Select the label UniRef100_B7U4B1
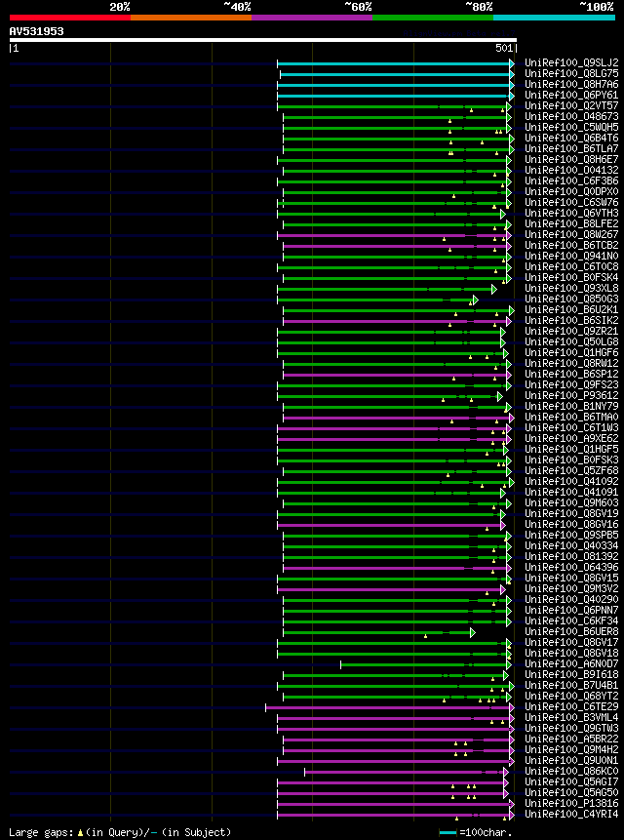 click(x=571, y=685)
